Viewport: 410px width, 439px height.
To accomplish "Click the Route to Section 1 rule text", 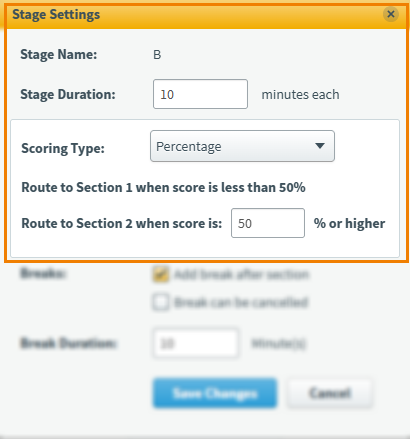I will [163, 187].
